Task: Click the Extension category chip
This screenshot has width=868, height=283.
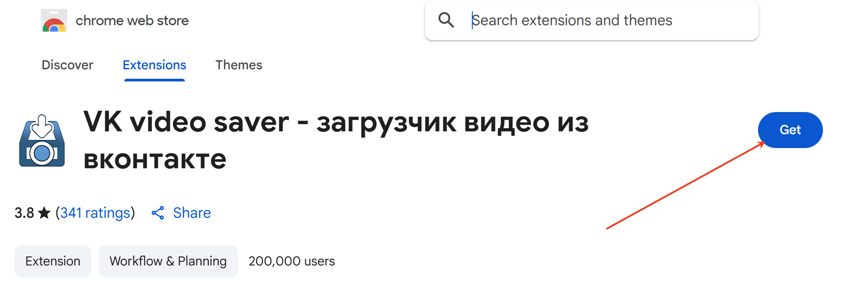Action: pos(53,261)
